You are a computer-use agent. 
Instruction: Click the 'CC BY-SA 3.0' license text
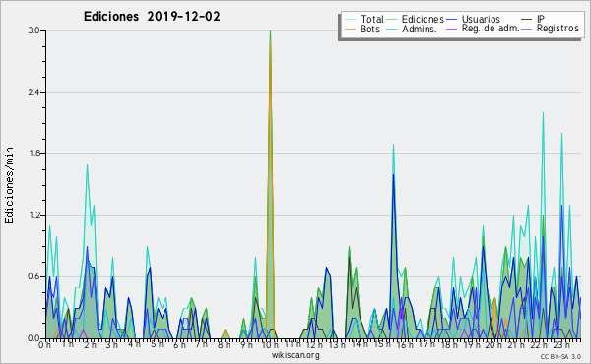[560, 357]
